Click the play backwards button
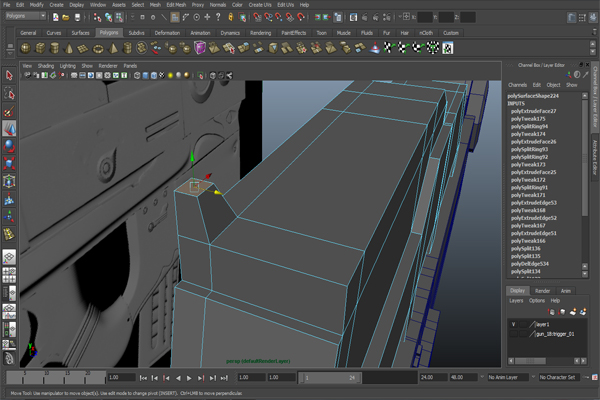Screen dimensions: 600x400 [x=178, y=378]
